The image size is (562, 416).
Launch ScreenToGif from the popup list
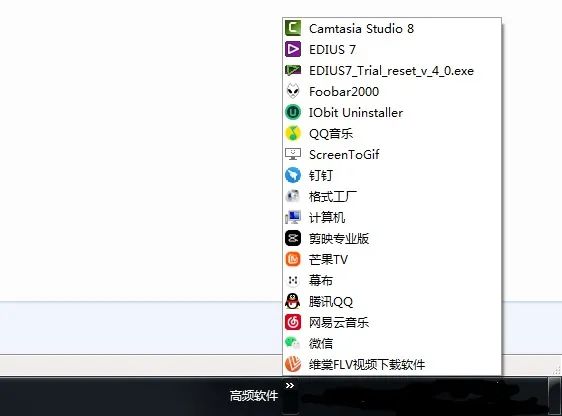(x=392, y=154)
